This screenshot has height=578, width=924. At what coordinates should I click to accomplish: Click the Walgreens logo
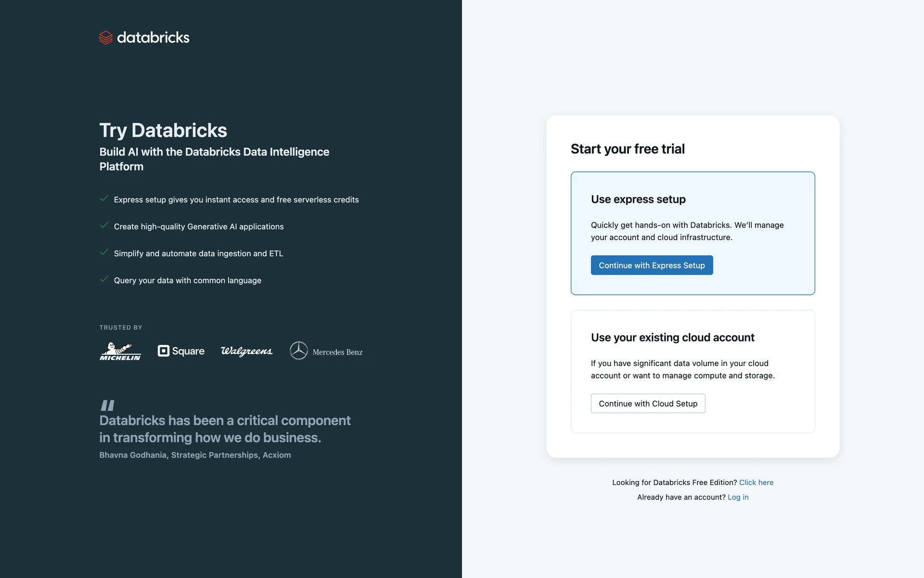point(246,351)
